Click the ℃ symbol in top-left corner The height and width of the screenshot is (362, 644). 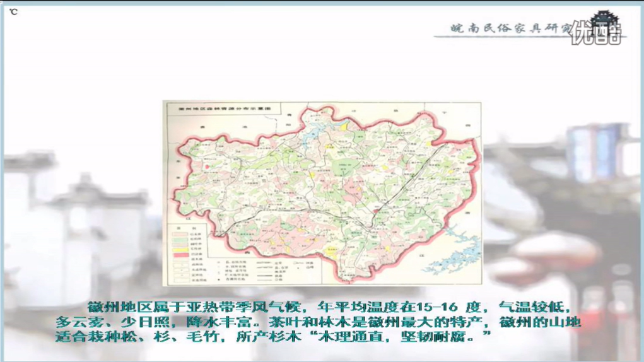click(x=13, y=11)
